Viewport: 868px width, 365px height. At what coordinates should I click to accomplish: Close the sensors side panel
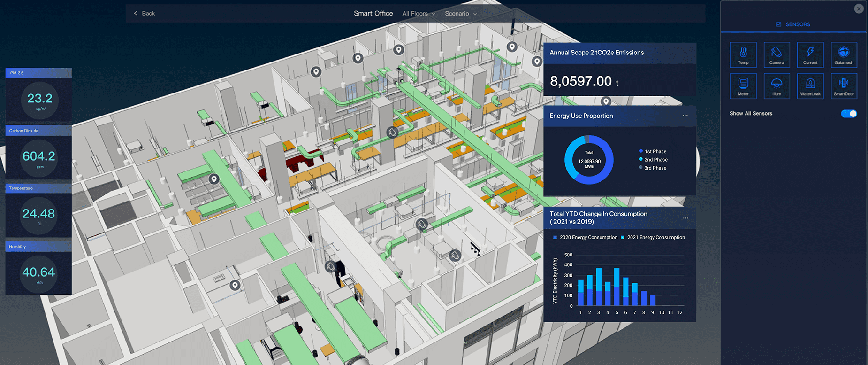(x=859, y=8)
